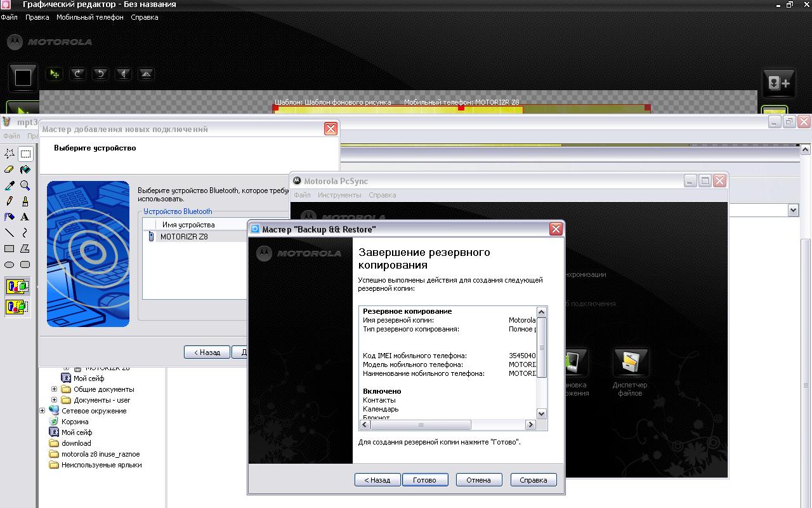
Task: Select MOTORIZR Z8 in Bluetooth device list
Action: (x=183, y=236)
